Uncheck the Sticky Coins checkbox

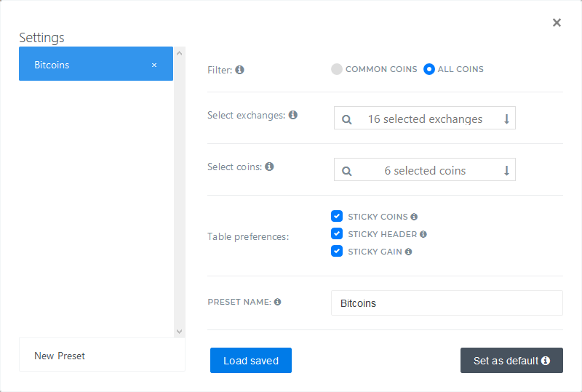tap(337, 216)
